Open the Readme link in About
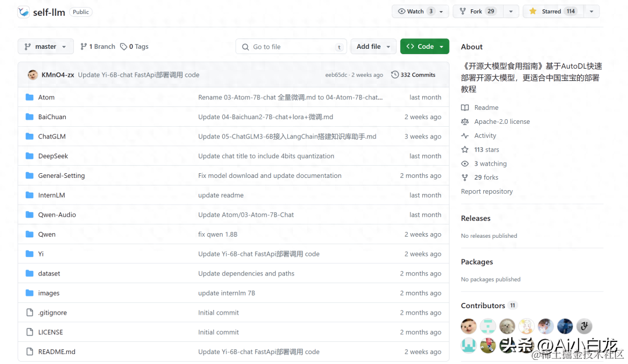 (486, 108)
